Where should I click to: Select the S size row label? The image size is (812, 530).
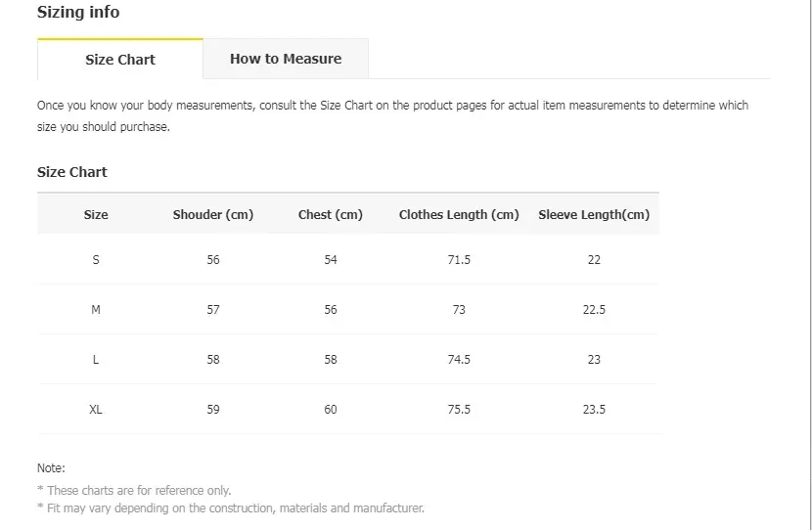(x=96, y=260)
